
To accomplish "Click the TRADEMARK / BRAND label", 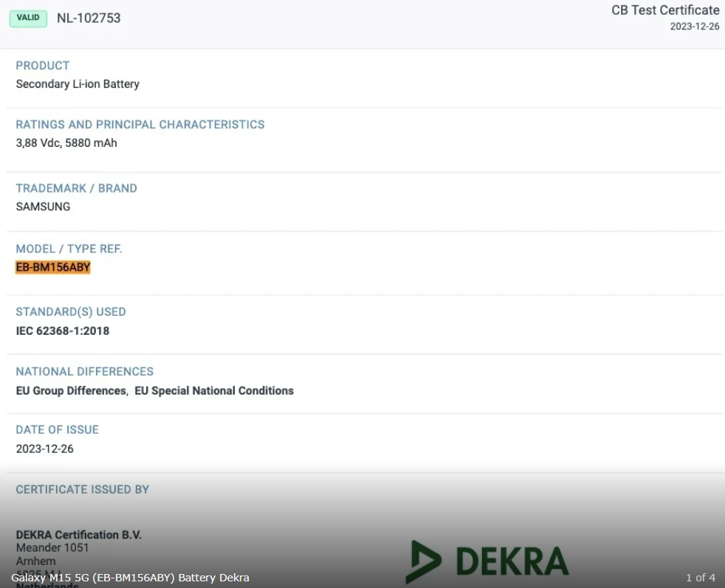I will (76, 188).
